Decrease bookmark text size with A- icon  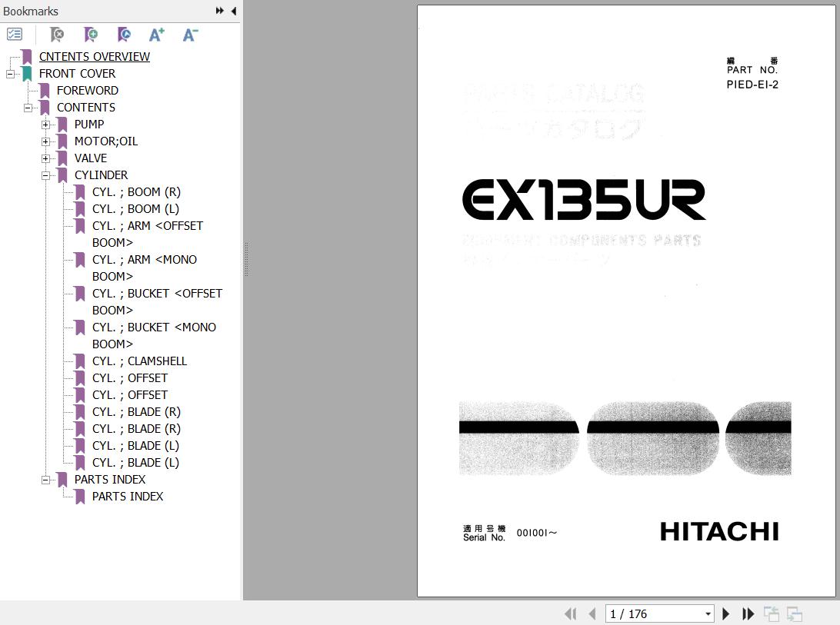point(190,35)
